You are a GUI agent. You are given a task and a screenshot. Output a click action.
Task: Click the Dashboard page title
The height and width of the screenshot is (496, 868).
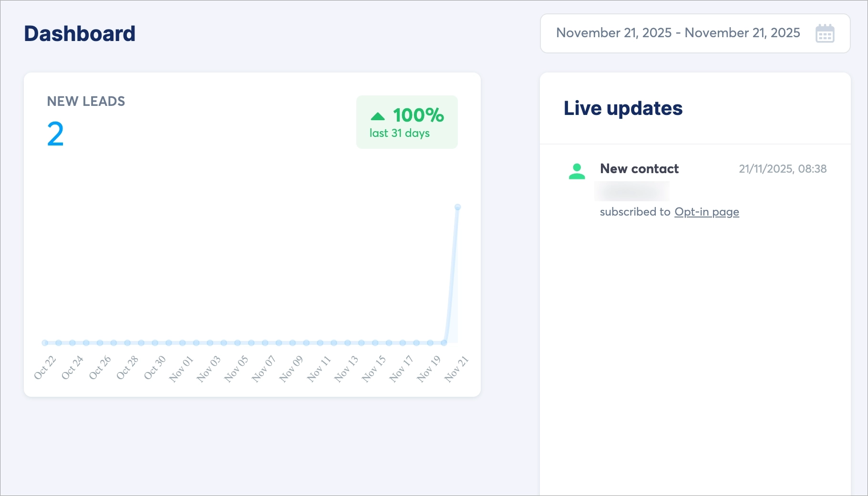coord(80,34)
